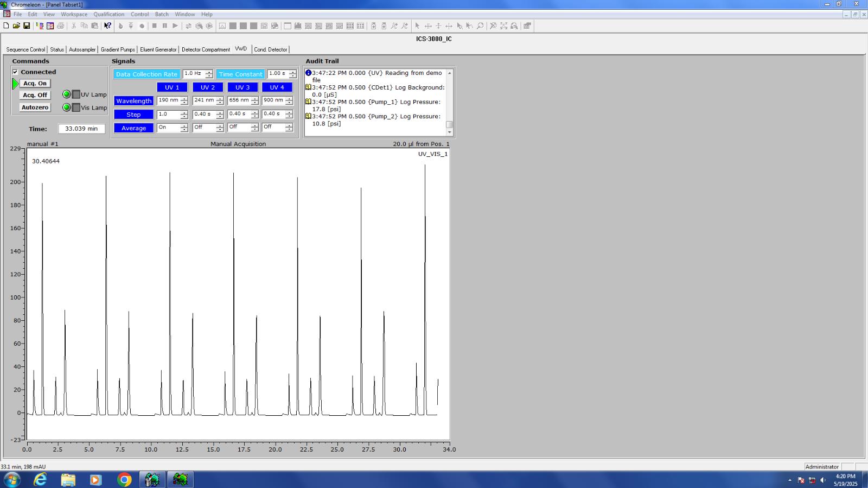Adjust the UV 1 Wavelength spinner arrows
The height and width of the screenshot is (488, 868).
tap(184, 100)
